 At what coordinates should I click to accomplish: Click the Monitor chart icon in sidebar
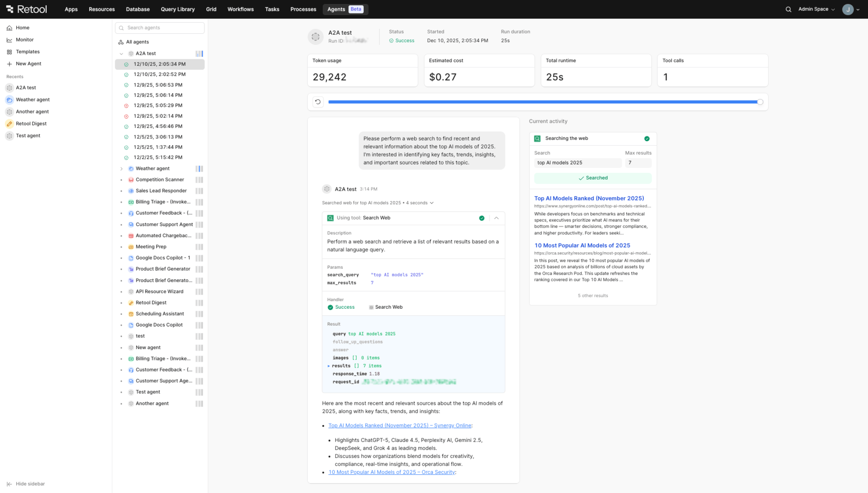[9, 40]
